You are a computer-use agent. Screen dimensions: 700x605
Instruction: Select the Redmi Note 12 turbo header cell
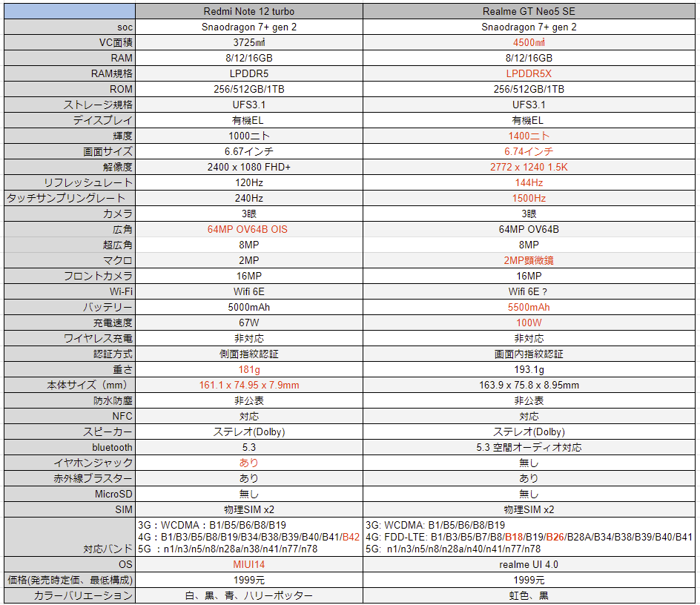click(x=249, y=11)
